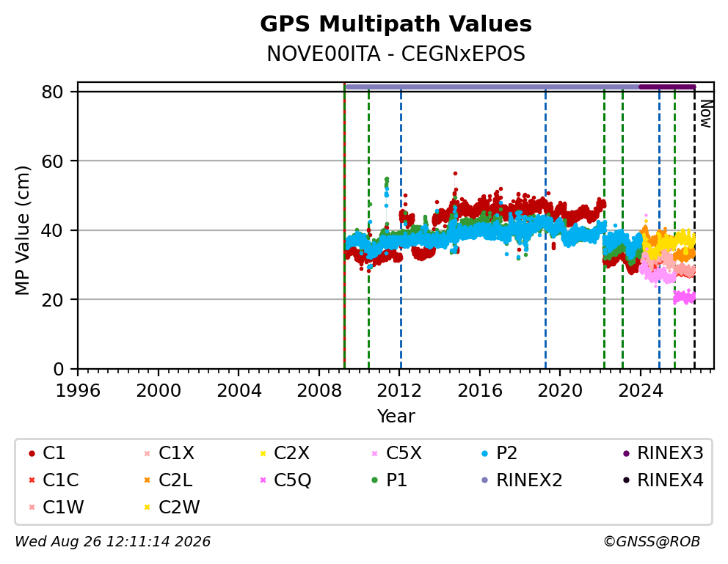
Task: Click the C1X legend entry
Action: click(169, 453)
